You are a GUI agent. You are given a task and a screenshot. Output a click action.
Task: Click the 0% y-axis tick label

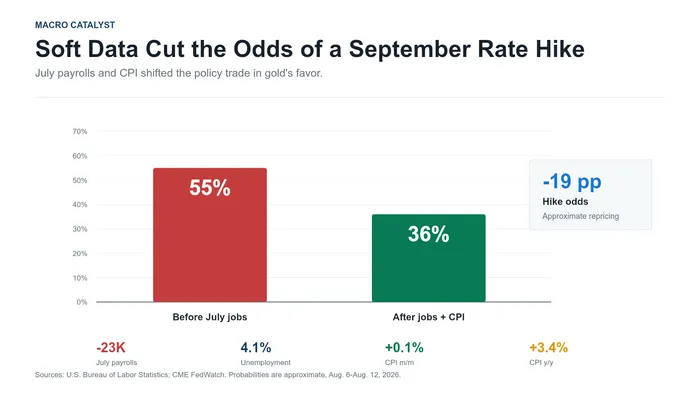82,302
